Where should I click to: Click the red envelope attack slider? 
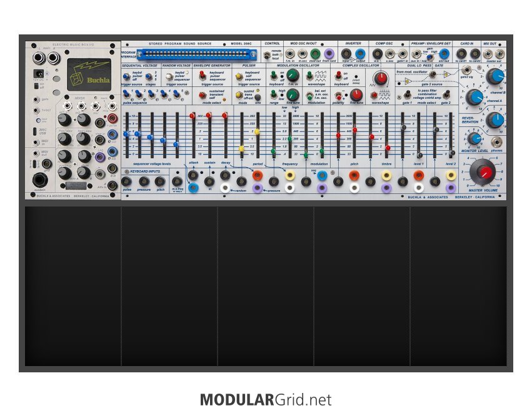click(x=192, y=116)
